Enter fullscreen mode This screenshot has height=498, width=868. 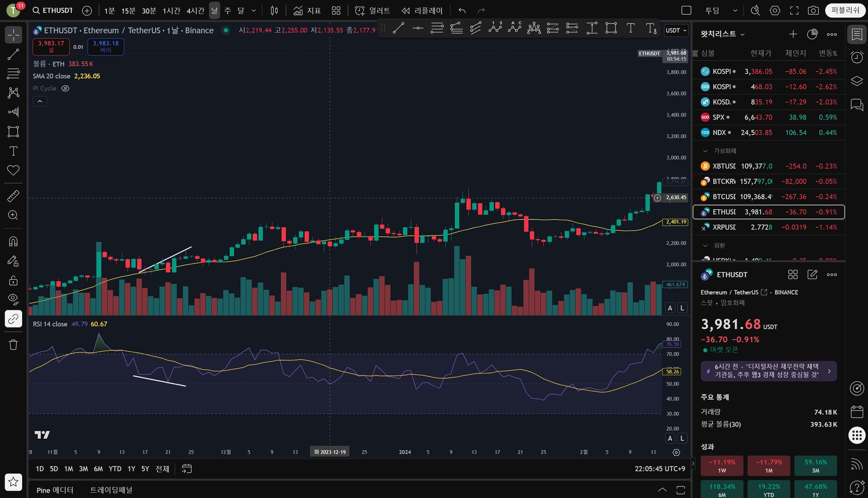(x=794, y=10)
